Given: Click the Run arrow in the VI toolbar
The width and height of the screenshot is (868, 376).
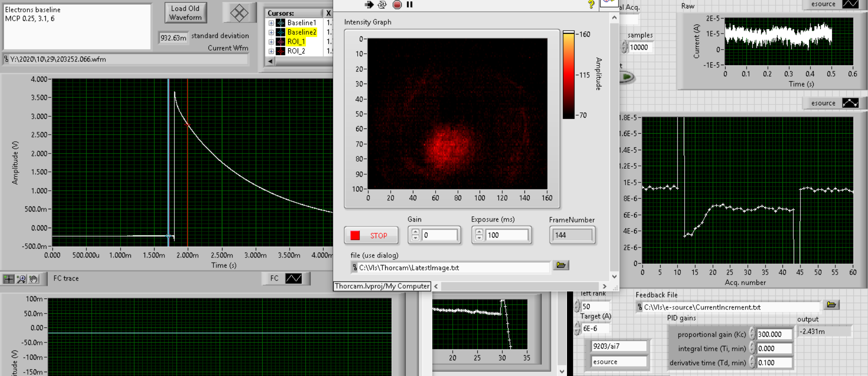Looking at the screenshot, I should click(x=369, y=5).
